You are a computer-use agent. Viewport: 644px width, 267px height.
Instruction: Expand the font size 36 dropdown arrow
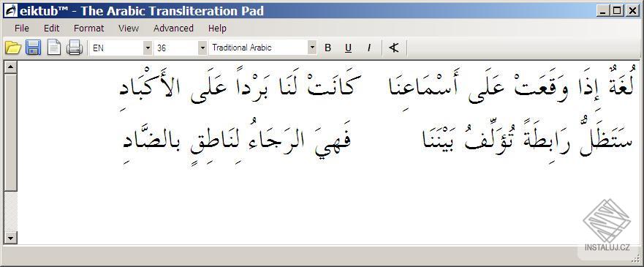pyautogui.click(x=202, y=48)
